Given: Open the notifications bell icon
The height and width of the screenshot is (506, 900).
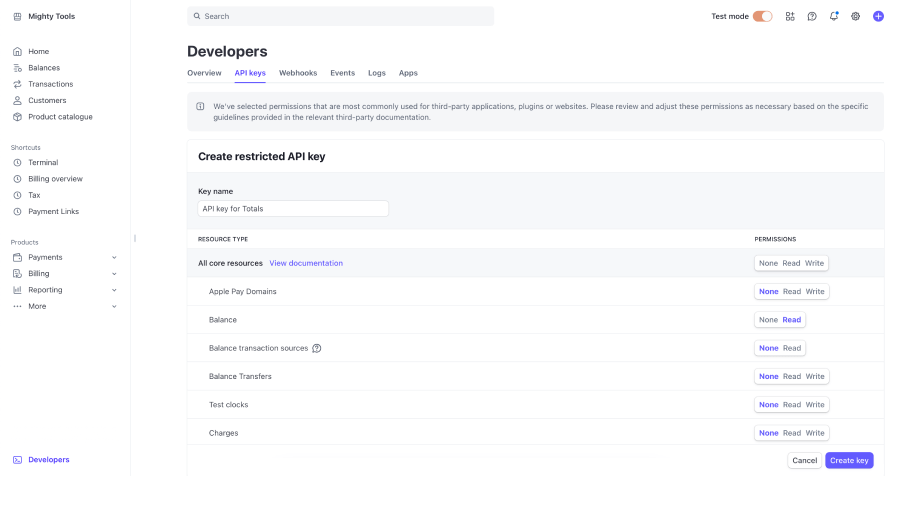Looking at the screenshot, I should pos(834,16).
